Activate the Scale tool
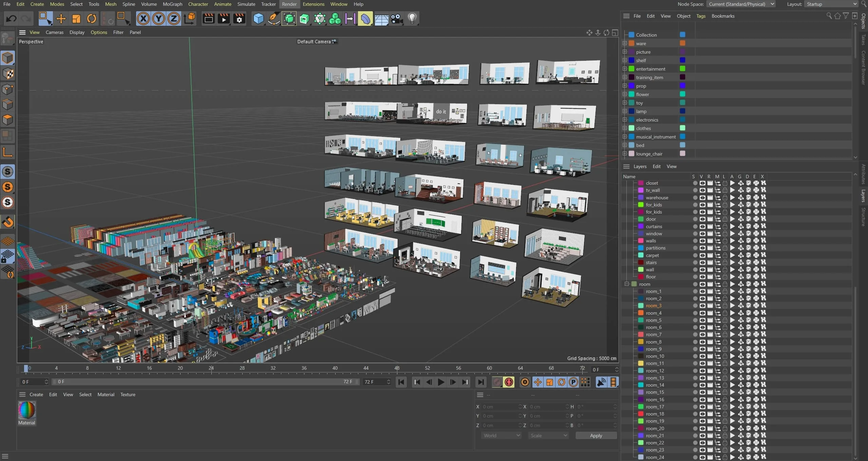This screenshot has width=868, height=461. [76, 18]
